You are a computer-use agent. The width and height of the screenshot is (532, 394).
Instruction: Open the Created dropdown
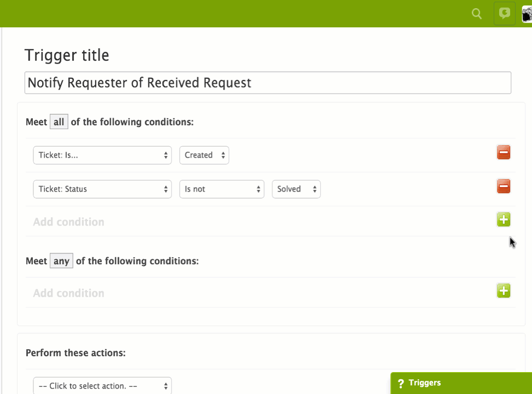pyautogui.click(x=204, y=155)
